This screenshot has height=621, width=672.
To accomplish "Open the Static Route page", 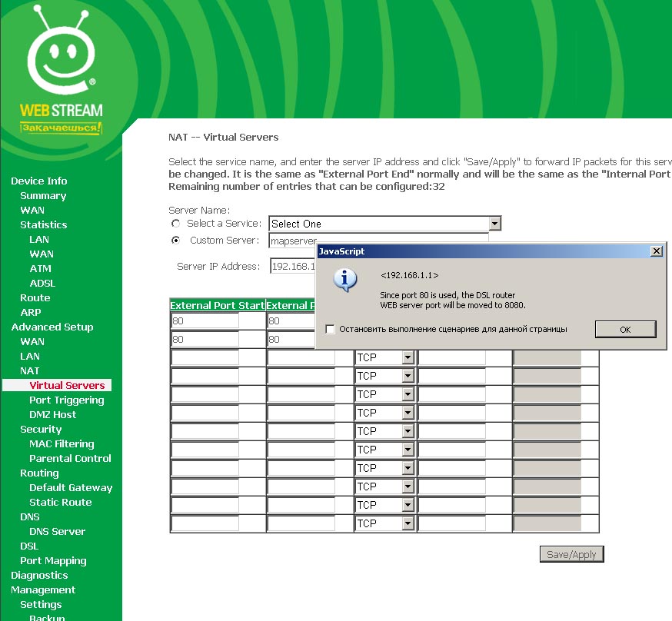I will tap(61, 502).
